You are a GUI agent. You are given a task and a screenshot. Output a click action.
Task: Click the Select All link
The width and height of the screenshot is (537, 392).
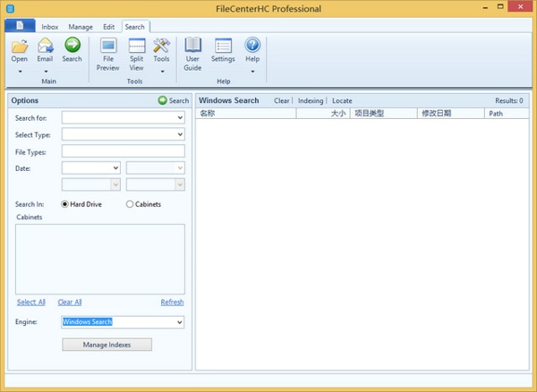[x=31, y=303]
